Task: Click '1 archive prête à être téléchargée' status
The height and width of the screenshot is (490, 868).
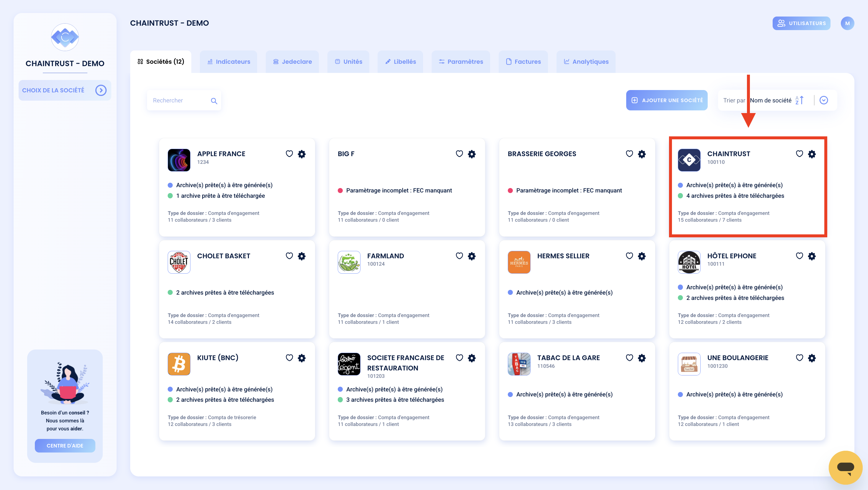Action: tap(220, 196)
